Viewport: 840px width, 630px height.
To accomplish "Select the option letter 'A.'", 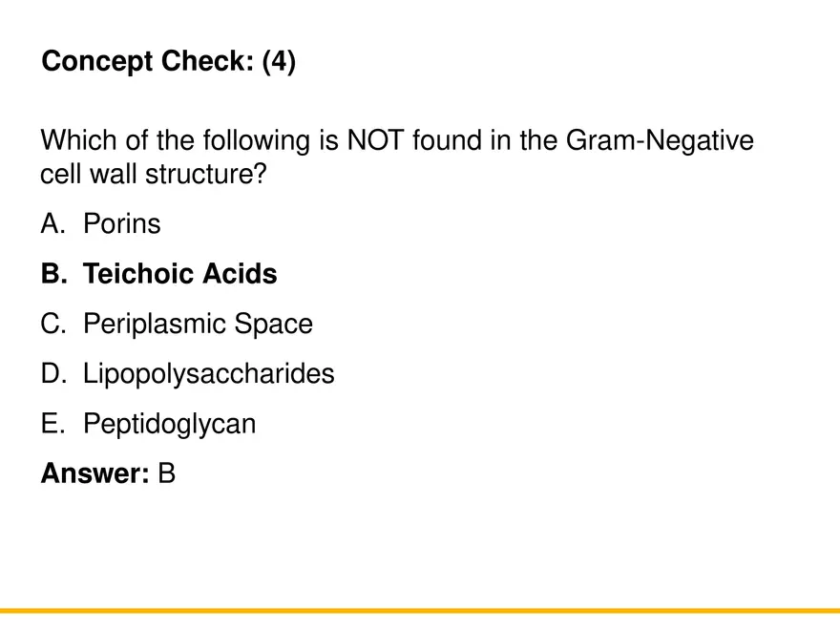I will tap(53, 224).
